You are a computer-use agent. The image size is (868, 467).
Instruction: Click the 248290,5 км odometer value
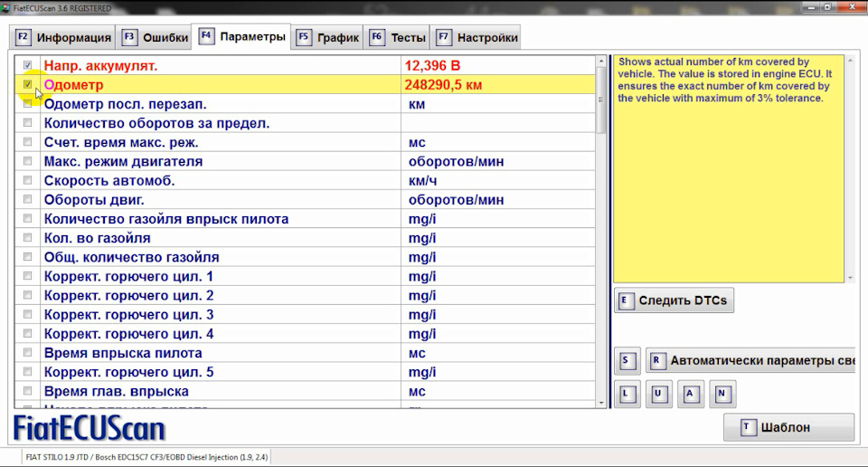click(443, 85)
